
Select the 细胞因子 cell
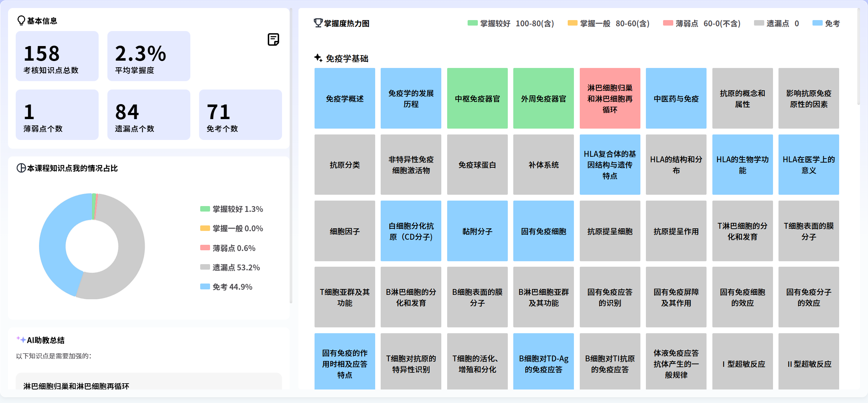[x=344, y=231]
